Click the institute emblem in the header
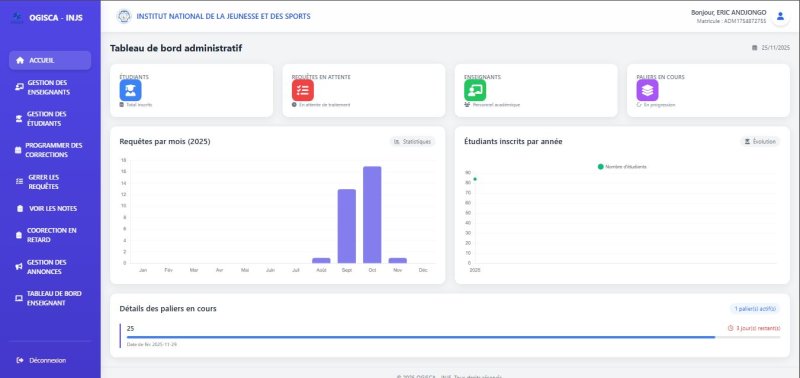The width and height of the screenshot is (800, 378). pos(123,16)
